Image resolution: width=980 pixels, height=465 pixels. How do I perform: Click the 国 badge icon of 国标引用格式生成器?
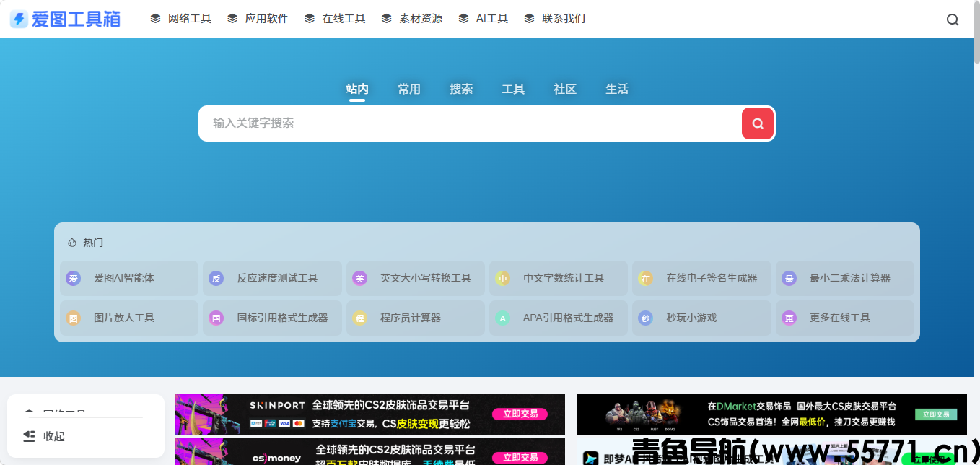(216, 318)
